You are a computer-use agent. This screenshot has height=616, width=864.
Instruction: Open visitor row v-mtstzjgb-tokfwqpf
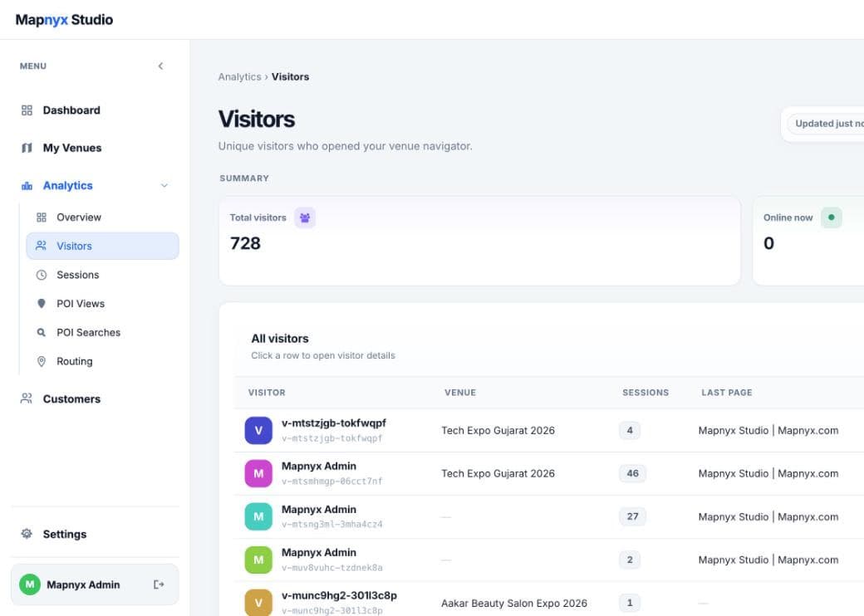(549, 431)
